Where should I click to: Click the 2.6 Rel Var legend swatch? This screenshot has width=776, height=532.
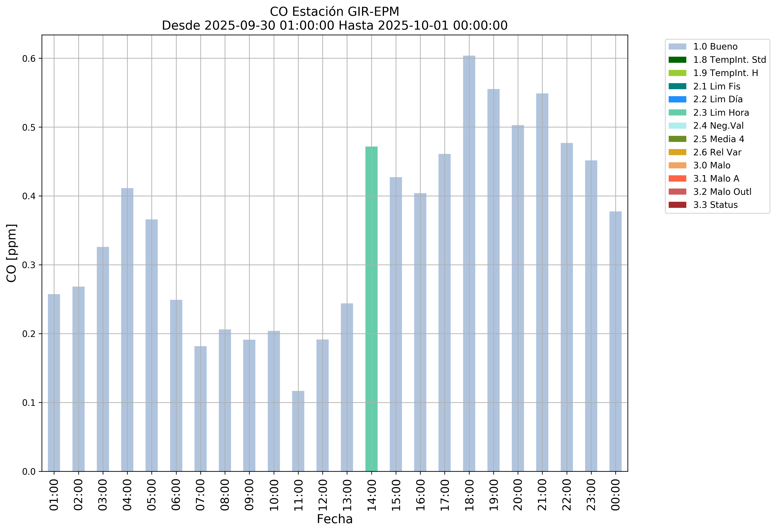pyautogui.click(x=677, y=152)
